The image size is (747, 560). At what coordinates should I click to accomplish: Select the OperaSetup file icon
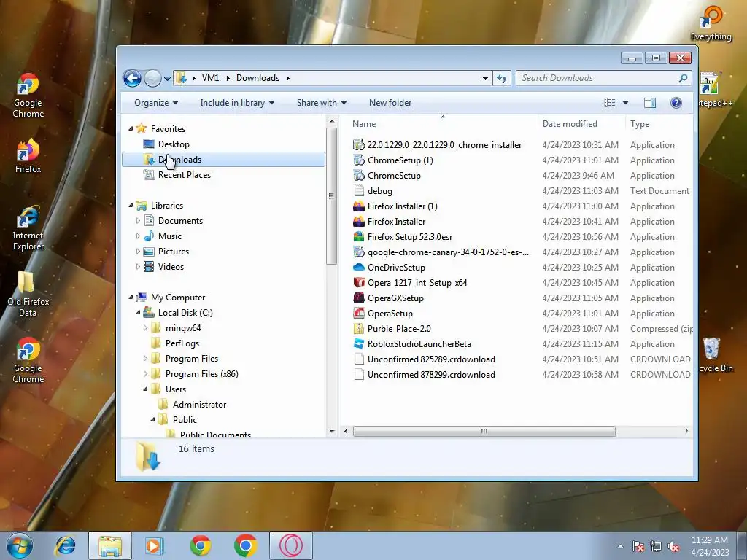click(359, 314)
